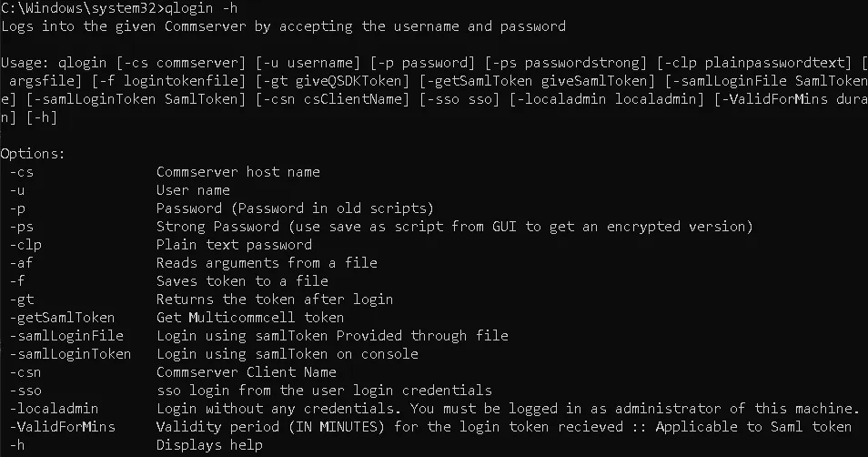Click the '-sso' option flag
This screenshot has height=457, width=868.
25,391
